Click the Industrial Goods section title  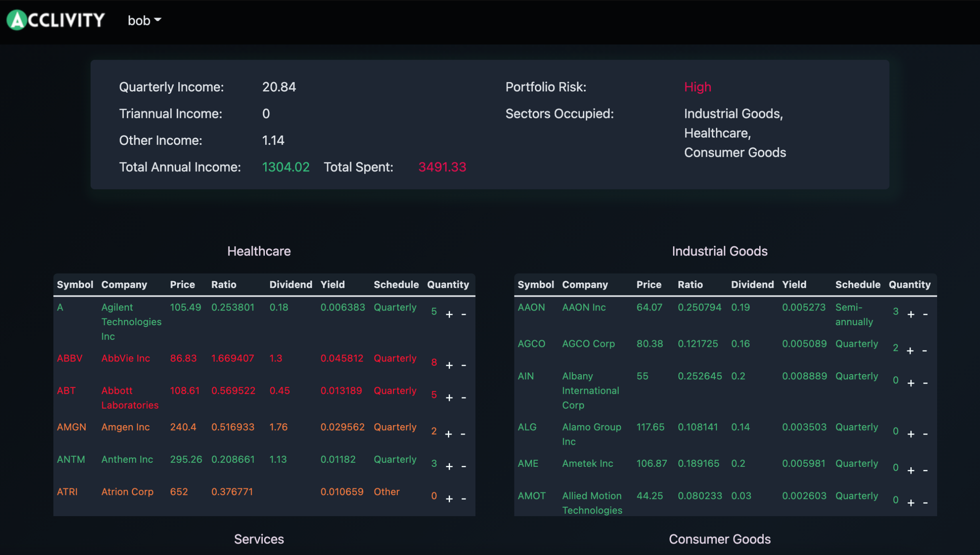pos(719,251)
